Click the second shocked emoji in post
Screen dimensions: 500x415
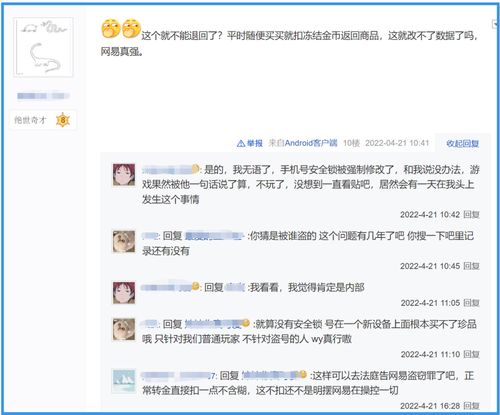coord(131,28)
